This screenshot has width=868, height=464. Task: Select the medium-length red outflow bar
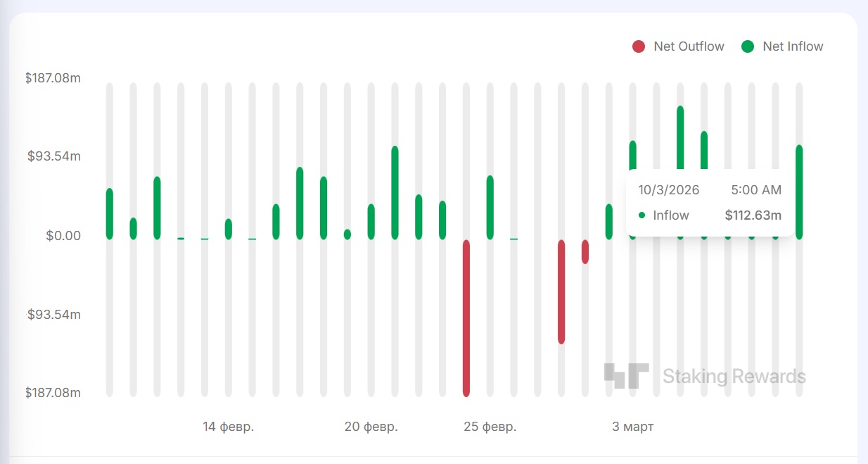tap(561, 291)
